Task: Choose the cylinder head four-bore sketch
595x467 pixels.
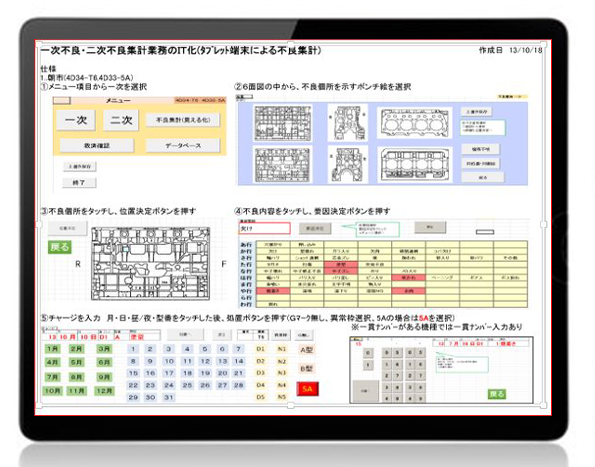Action: pyautogui.click(x=414, y=123)
